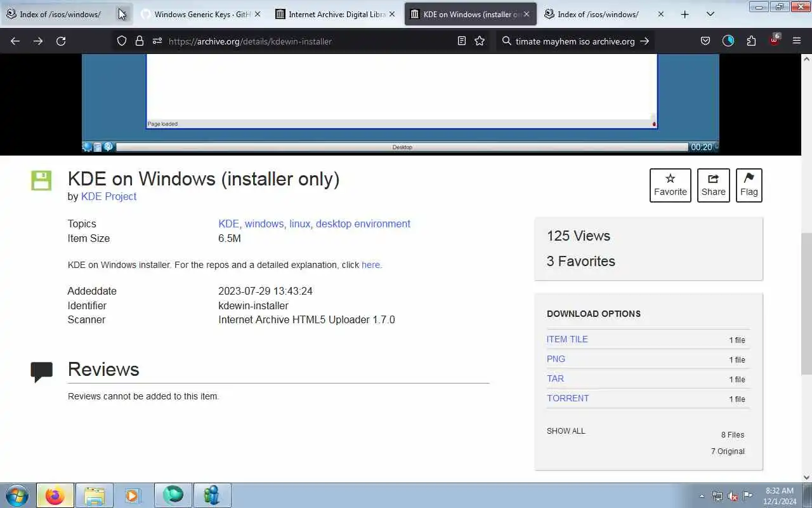Show hidden system tray icons
The width and height of the screenshot is (812, 508).
(702, 496)
